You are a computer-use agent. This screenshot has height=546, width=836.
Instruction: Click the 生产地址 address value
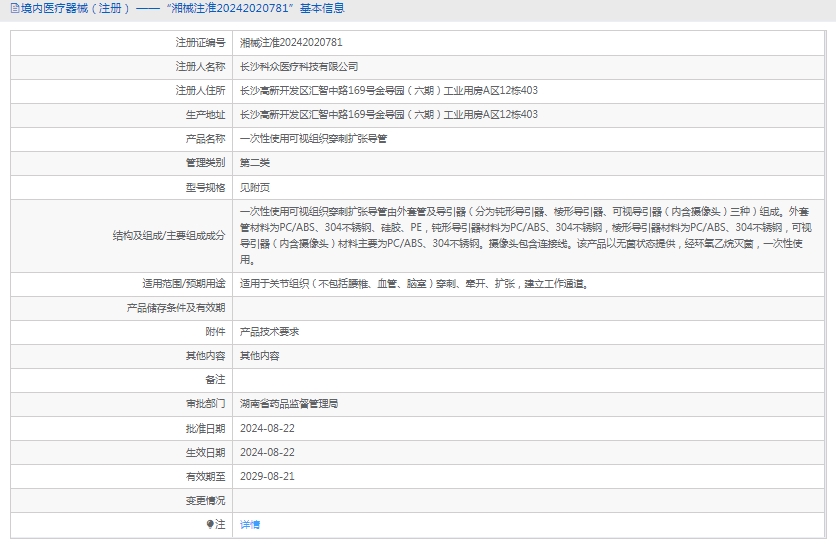[x=389, y=115]
